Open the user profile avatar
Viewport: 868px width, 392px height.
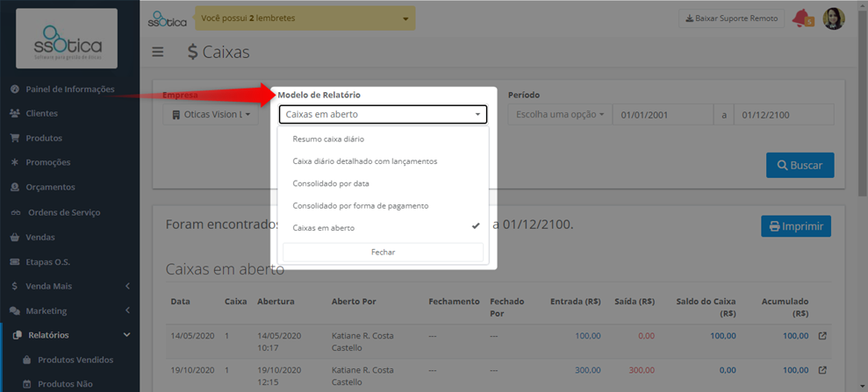click(x=834, y=18)
